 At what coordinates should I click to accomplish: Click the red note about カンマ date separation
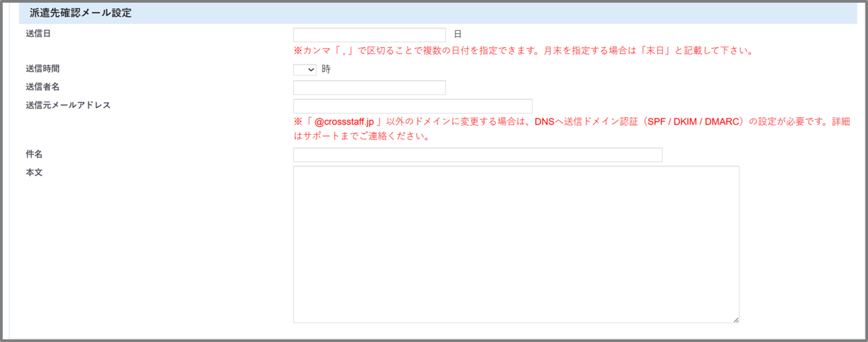522,50
